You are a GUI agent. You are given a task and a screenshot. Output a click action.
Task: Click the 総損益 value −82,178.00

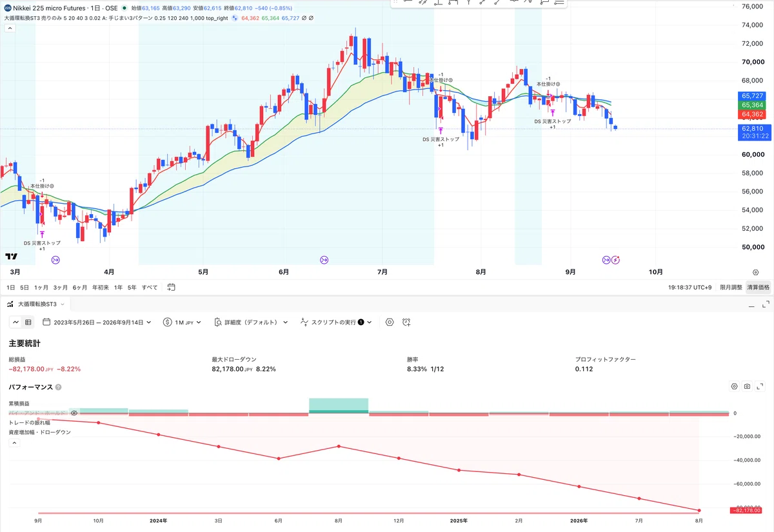pos(26,369)
